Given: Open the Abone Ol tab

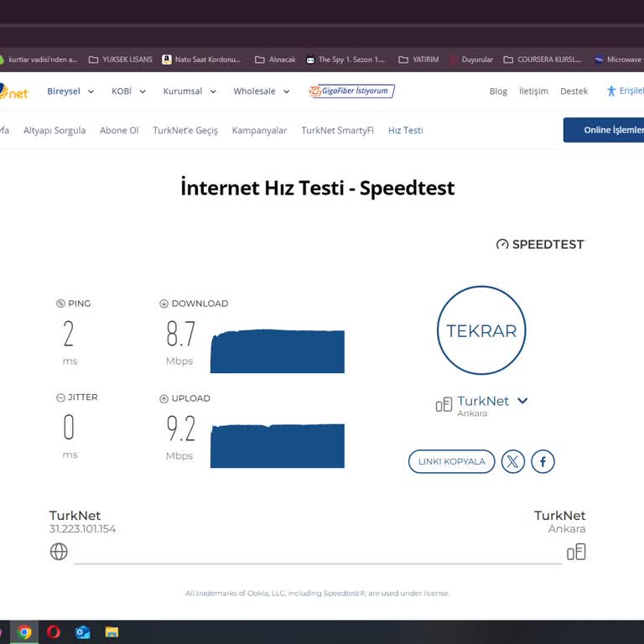Looking at the screenshot, I should coord(119,131).
